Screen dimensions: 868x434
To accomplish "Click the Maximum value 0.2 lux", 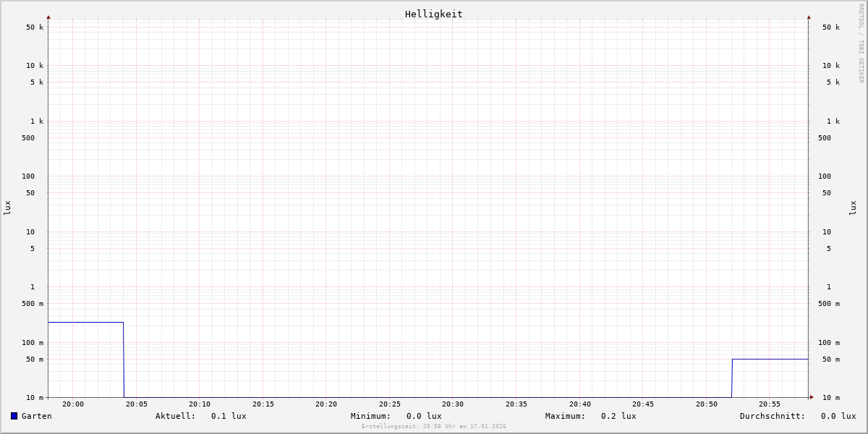I will tap(618, 416).
